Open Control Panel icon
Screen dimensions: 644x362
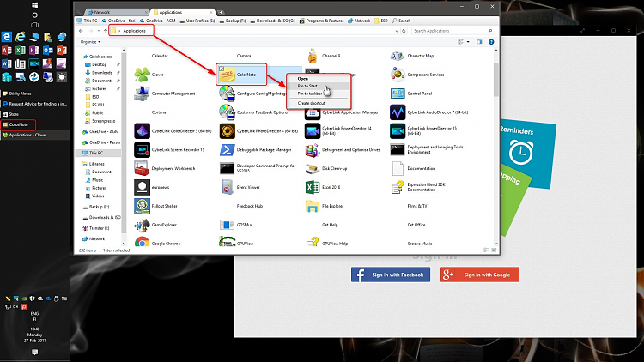[398, 94]
